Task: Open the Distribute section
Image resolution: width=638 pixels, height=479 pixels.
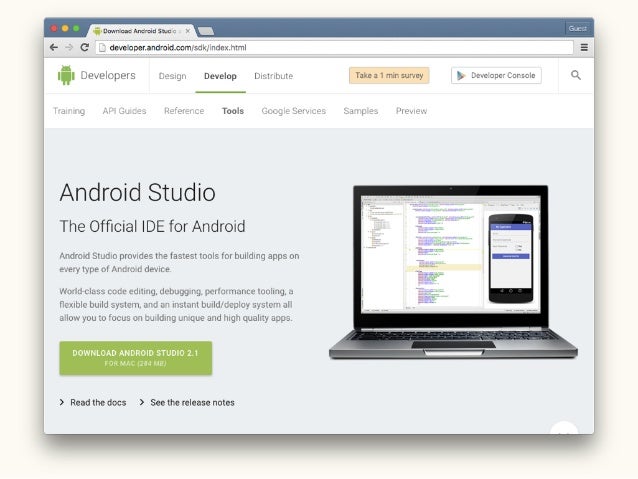Action: 273,76
